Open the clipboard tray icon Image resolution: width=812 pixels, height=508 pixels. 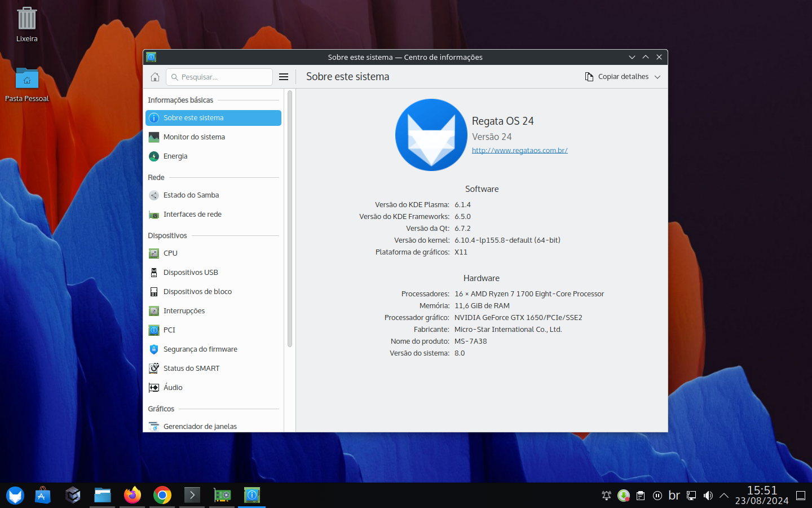pos(640,496)
